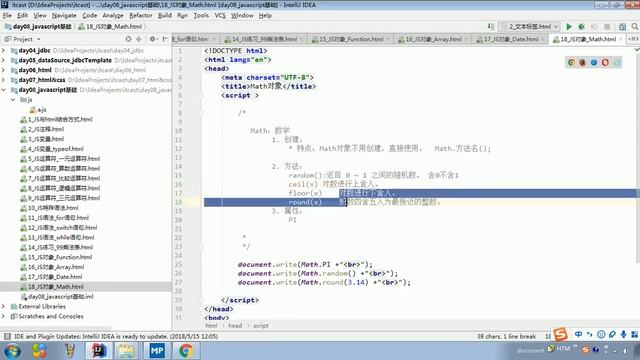Open in Safari blue browser preview icon

coord(594,62)
